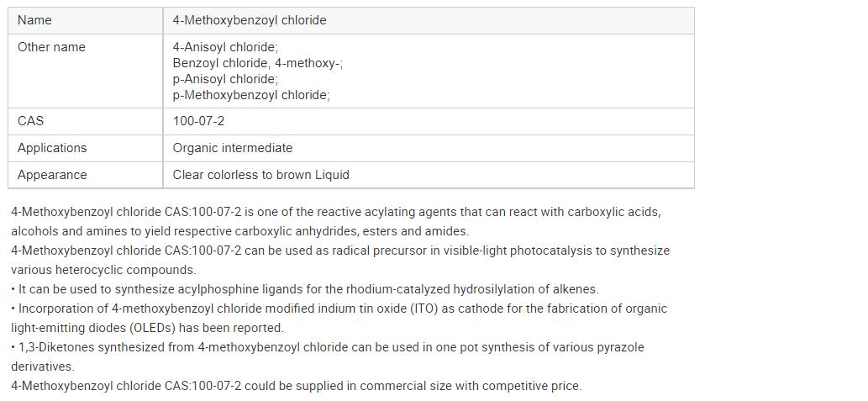Click the bullet about indium tin oxide (ITO)

click(x=339, y=309)
